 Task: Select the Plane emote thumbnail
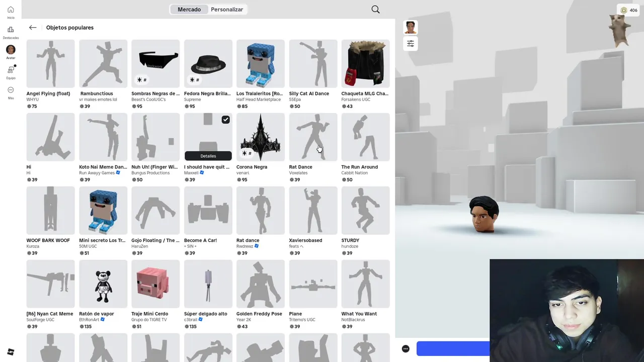[313, 284]
